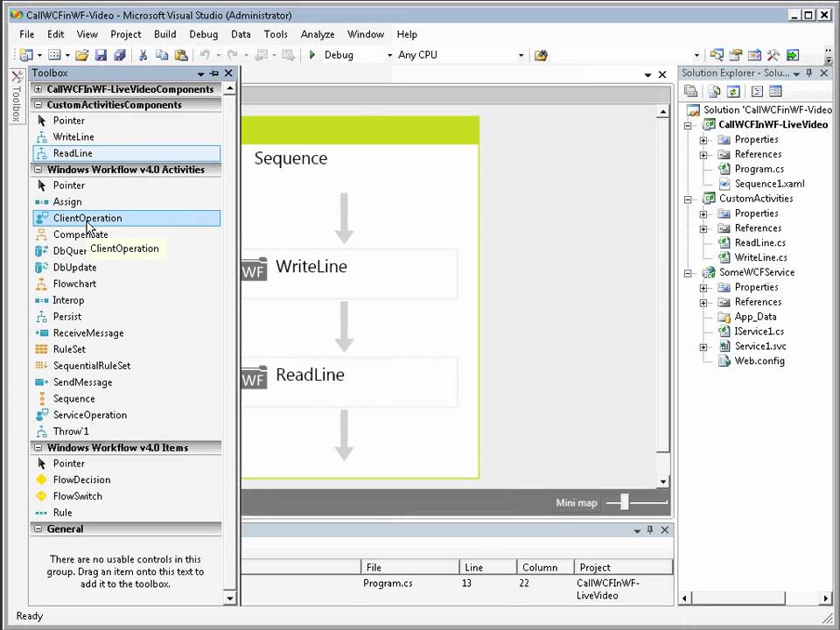
Task: Open the Debug configuration dropdown
Action: 389,55
